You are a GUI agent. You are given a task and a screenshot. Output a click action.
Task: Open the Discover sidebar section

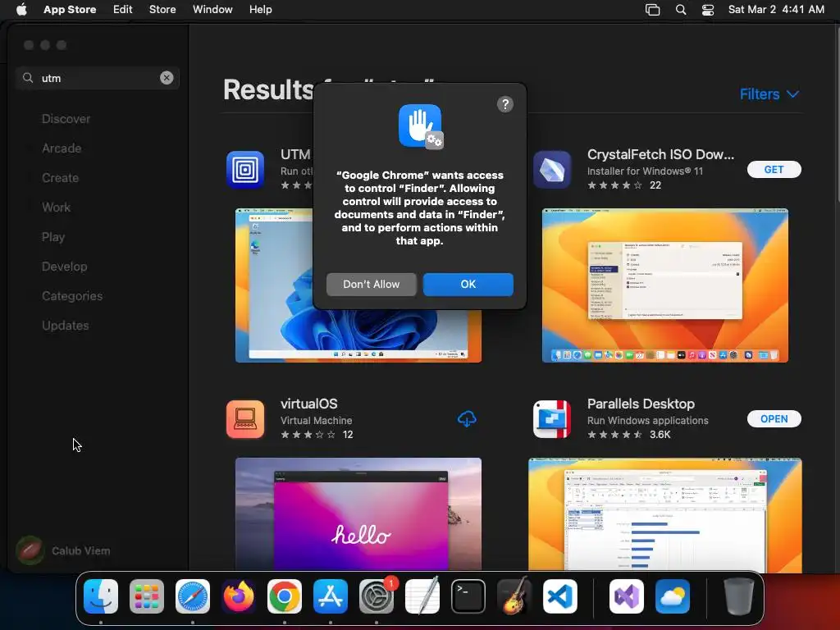[x=66, y=119]
